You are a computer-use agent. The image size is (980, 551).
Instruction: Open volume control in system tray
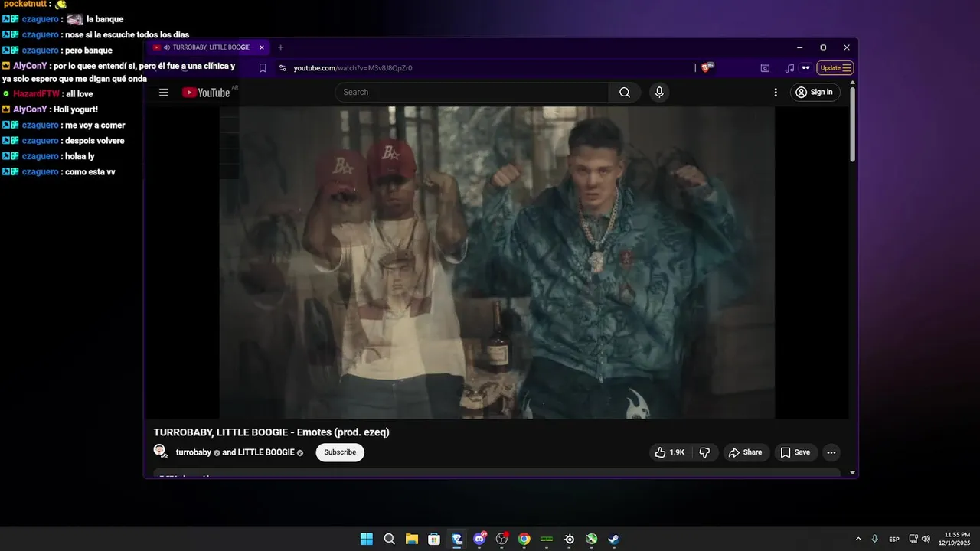926,539
